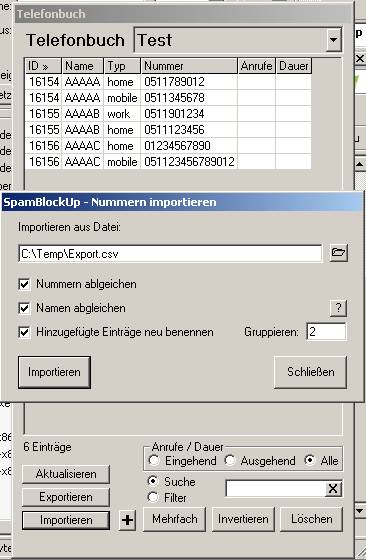The image size is (366, 560).
Task: Click the Aktualisieren button
Action: [66, 474]
